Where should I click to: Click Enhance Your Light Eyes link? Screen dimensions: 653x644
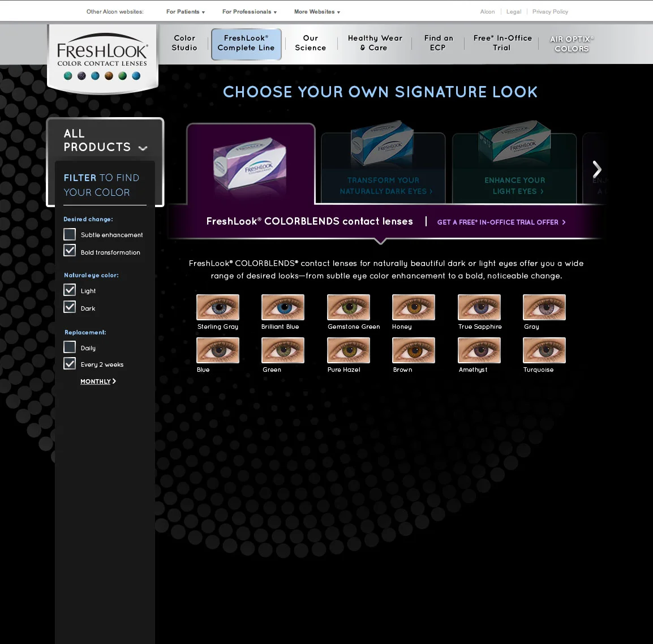[x=515, y=186]
